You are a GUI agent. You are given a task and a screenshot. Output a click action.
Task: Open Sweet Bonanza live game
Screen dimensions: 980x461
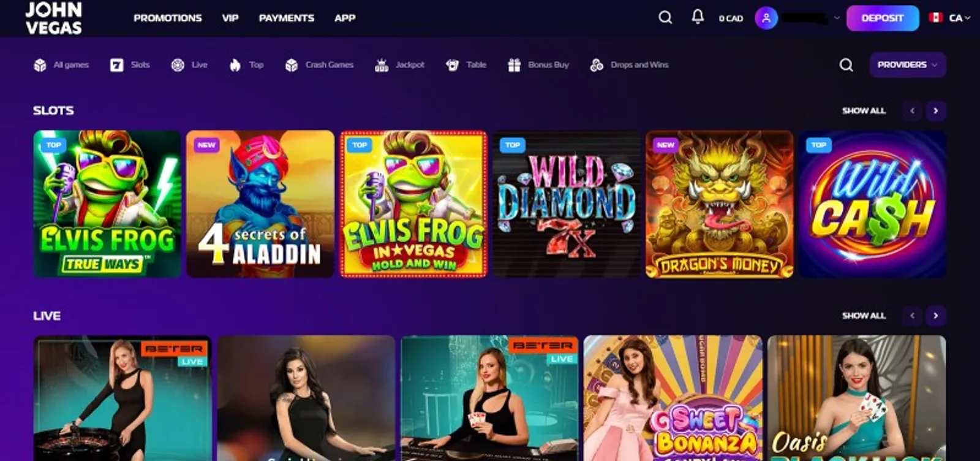(x=673, y=398)
